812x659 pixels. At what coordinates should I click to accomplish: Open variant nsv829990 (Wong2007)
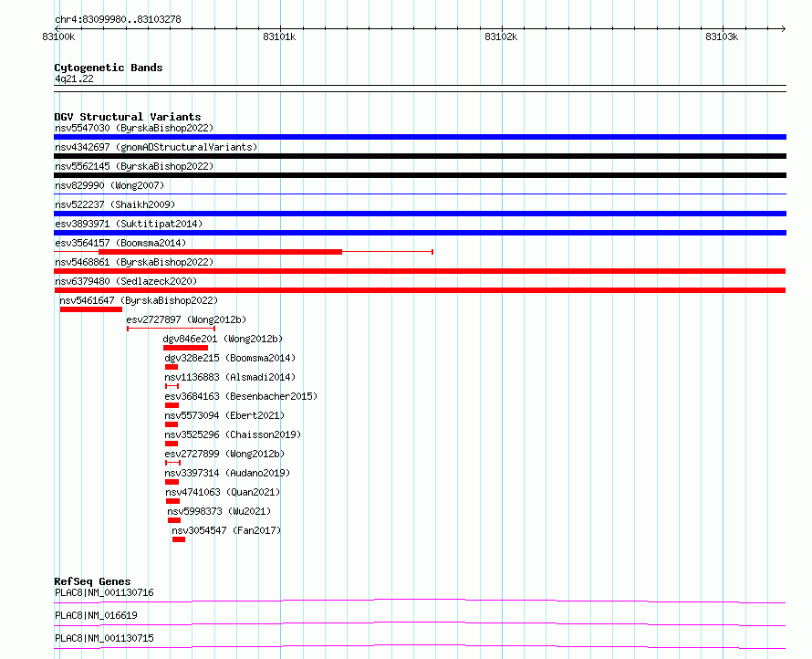109,185
